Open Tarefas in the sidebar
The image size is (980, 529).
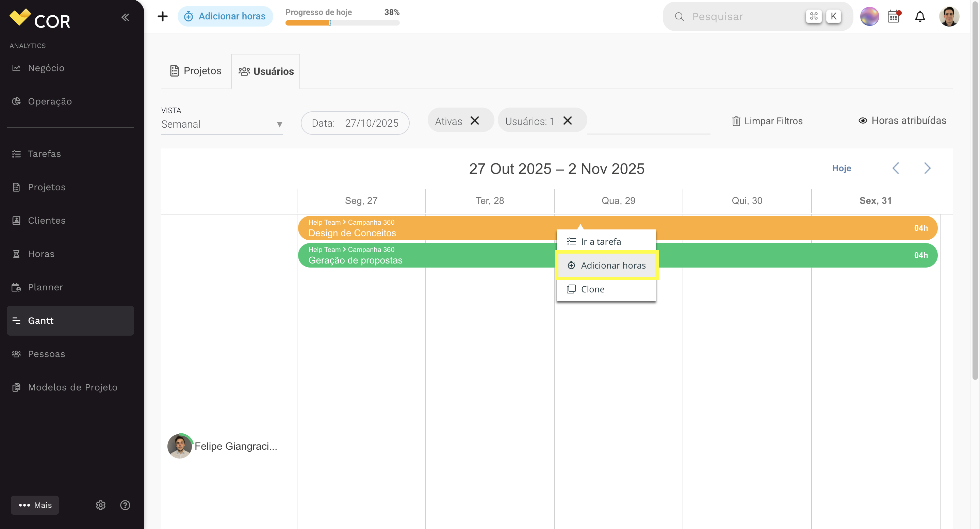[70, 154]
